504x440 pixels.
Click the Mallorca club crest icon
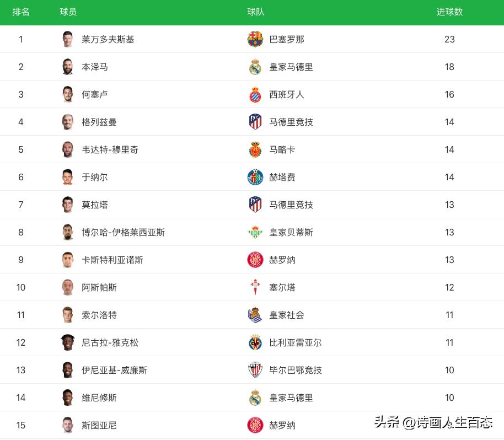[255, 149]
